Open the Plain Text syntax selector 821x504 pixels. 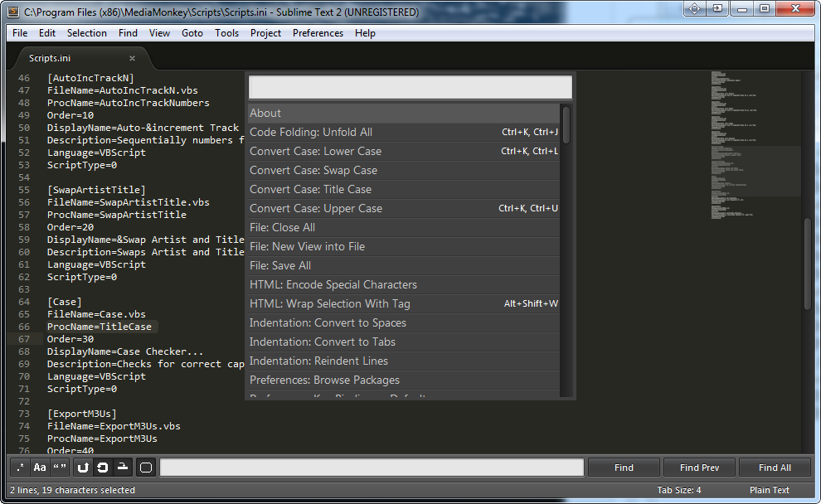[x=769, y=490]
